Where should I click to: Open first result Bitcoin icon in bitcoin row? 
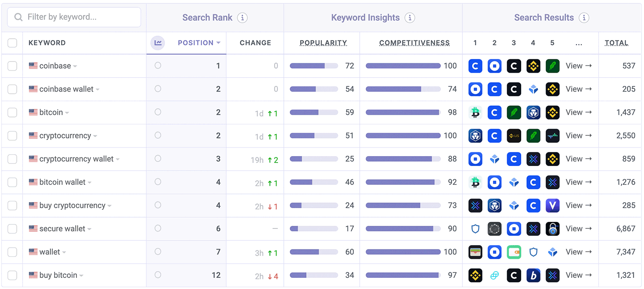(475, 112)
